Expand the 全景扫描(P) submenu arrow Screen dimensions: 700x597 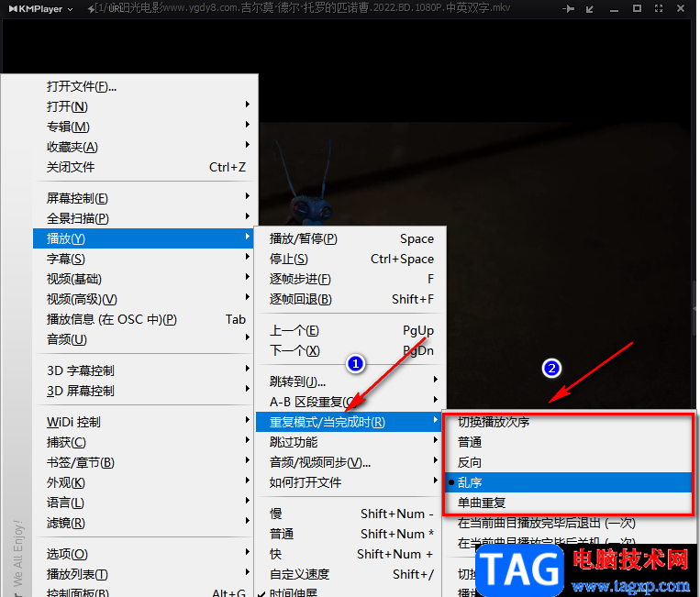(248, 216)
